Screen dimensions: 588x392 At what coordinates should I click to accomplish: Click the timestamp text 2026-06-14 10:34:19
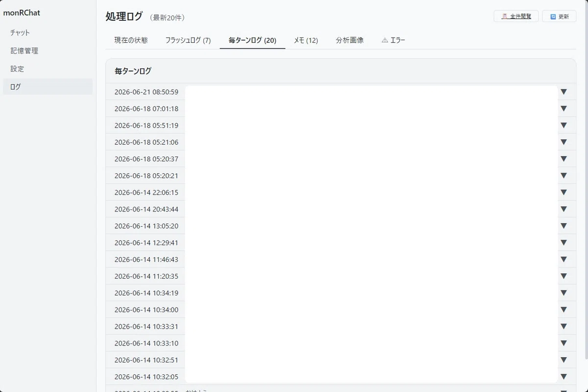147,293
